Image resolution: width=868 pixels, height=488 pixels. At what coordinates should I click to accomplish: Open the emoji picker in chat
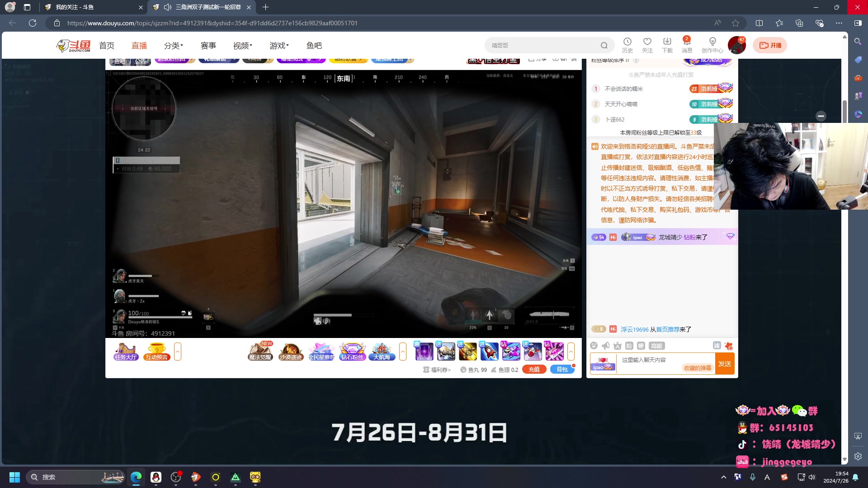[x=594, y=346]
